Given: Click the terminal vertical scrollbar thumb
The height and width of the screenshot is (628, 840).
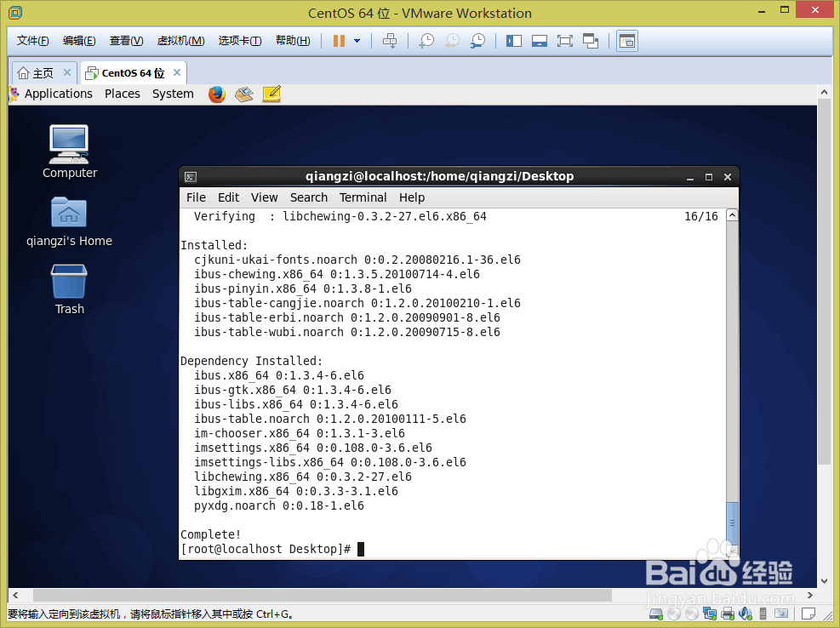Looking at the screenshot, I should [732, 523].
